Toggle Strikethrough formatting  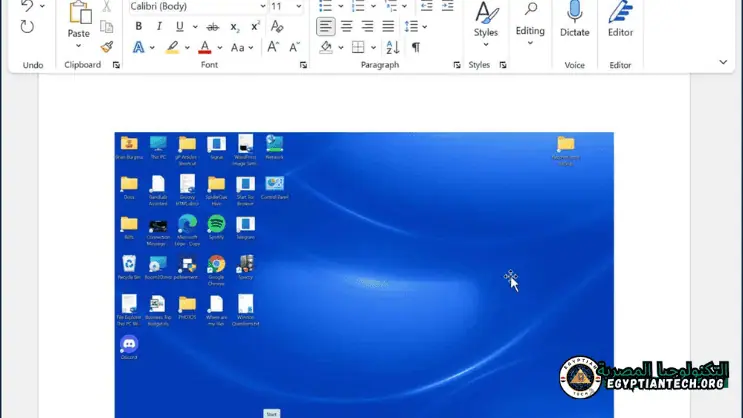[x=213, y=27]
